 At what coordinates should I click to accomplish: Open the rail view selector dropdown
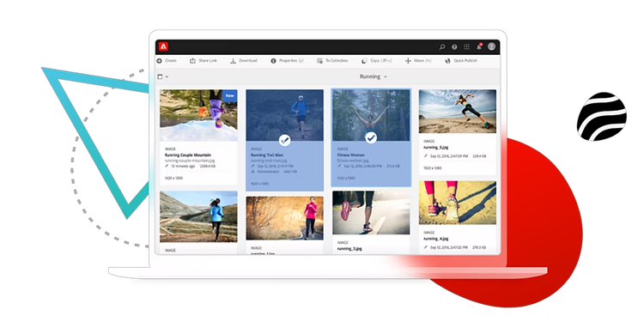coord(163,76)
